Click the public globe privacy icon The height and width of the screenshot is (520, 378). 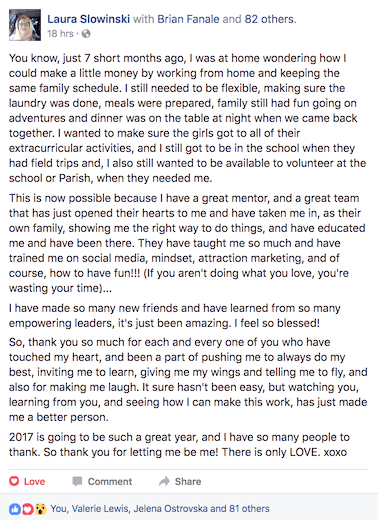point(86,34)
